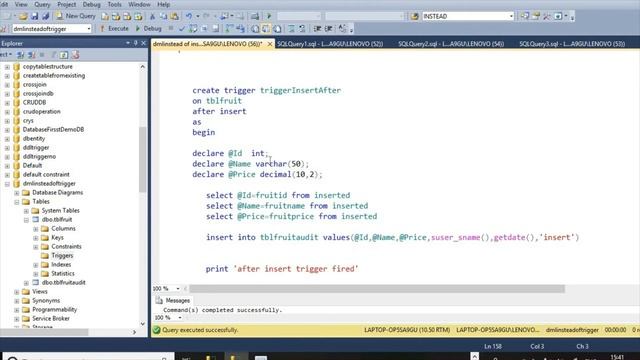Increase indent of selected code

(x=328, y=29)
